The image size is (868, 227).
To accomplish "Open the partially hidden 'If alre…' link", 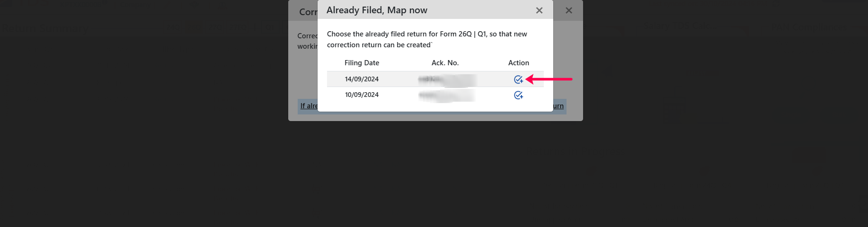I will (x=309, y=106).
